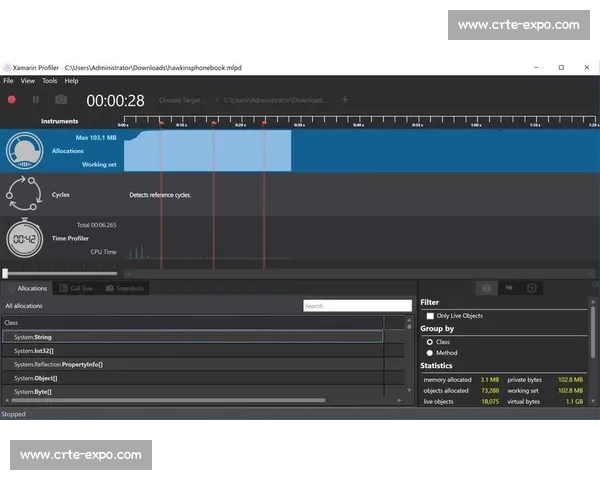This screenshot has width=600, height=480.
Task: Click the plus add instrument icon
Action: (345, 100)
